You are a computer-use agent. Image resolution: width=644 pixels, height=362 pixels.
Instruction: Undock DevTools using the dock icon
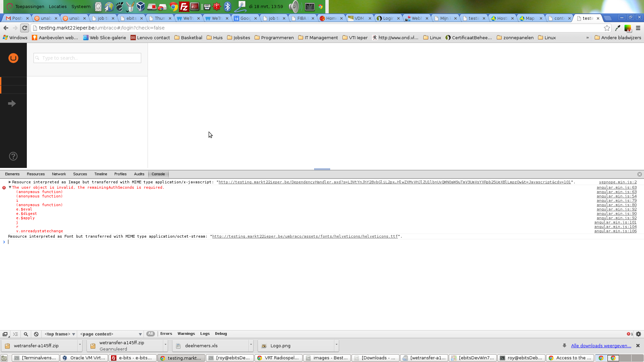click(5, 334)
